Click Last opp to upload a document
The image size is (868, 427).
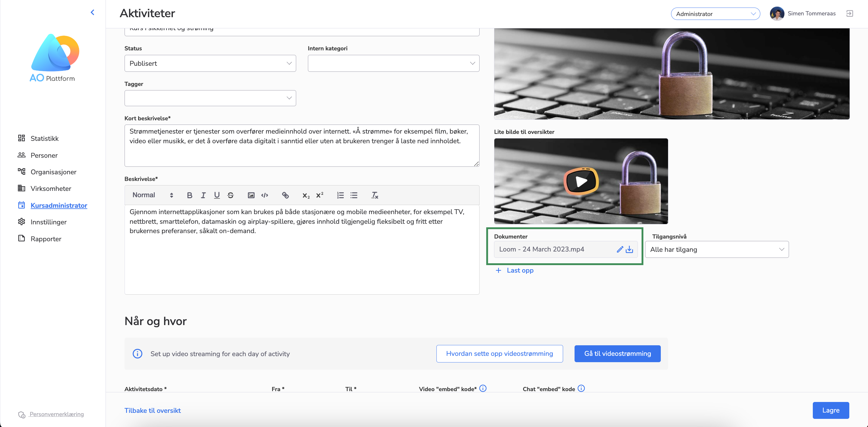[515, 270]
